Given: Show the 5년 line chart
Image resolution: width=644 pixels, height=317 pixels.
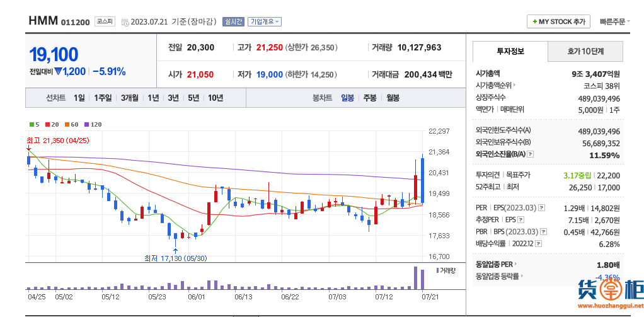Looking at the screenshot, I should click(193, 98).
